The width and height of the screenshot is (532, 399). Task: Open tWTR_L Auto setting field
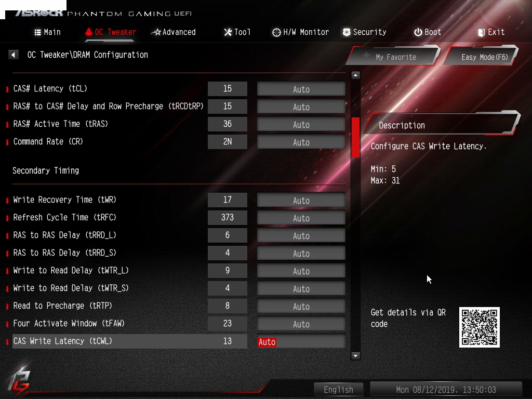point(301,271)
